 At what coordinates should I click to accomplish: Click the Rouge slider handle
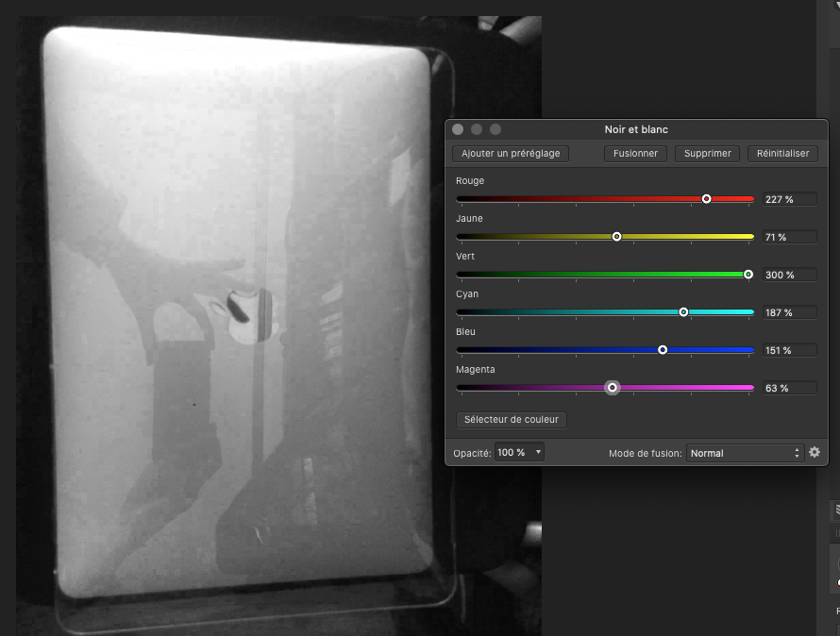(x=706, y=199)
